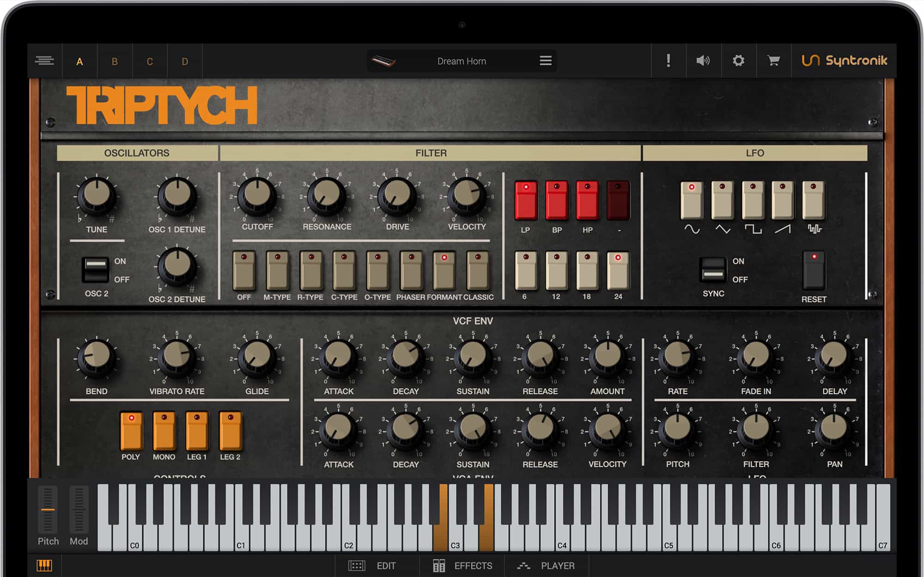924x577 pixels.
Task: Switch to the EDIT view
Action: [x=377, y=565]
